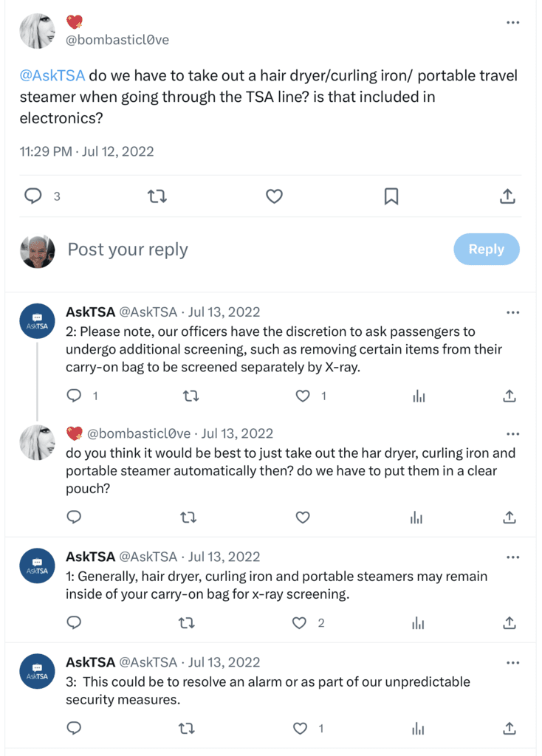The image size is (542, 756).
Task: Like the main tweet with the heart icon
Action: [x=274, y=196]
